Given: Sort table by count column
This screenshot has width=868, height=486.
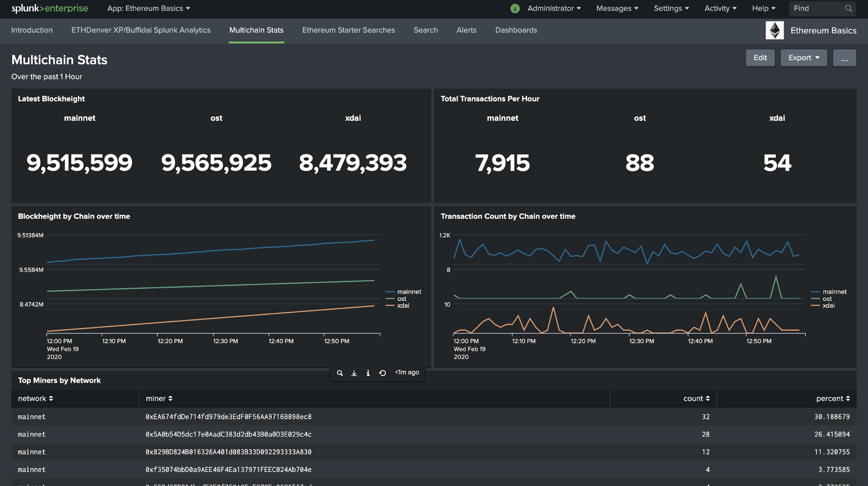Looking at the screenshot, I should [x=696, y=398].
